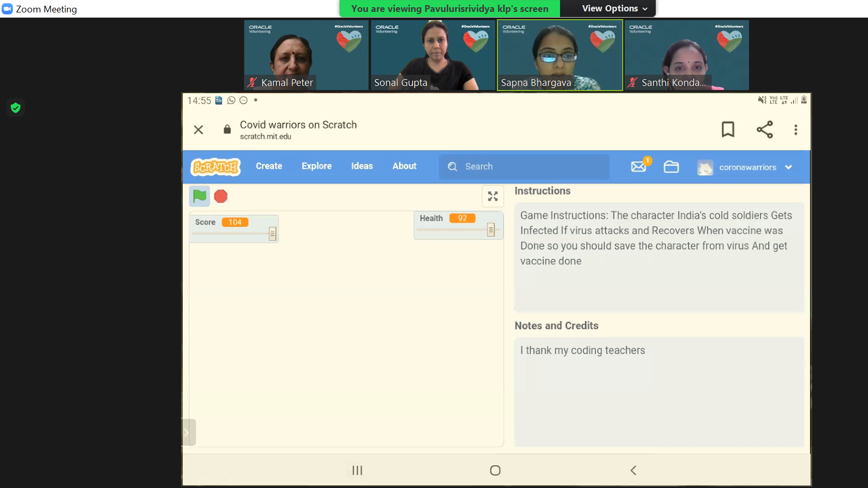Click the Scratch logo
868x488 pixels.
216,167
